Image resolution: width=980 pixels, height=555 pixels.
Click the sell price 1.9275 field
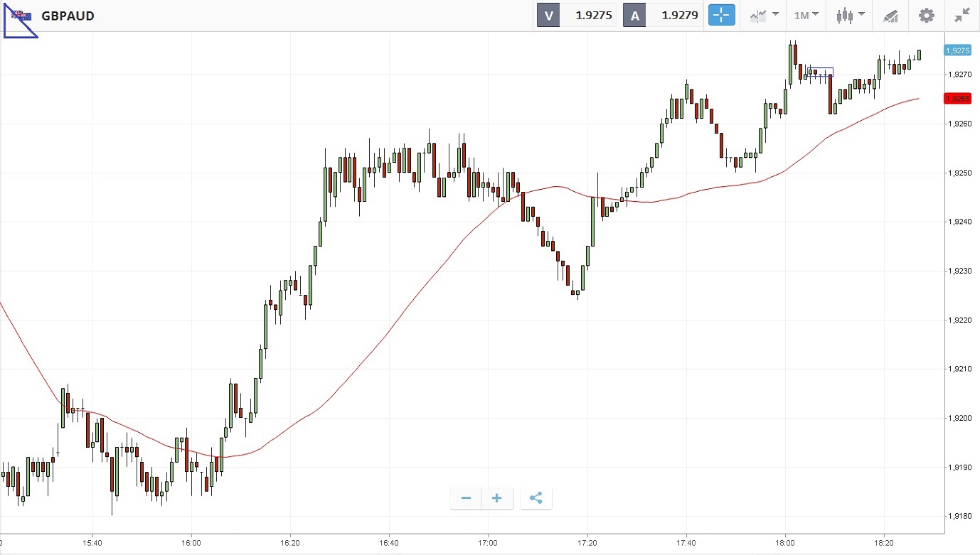(593, 15)
